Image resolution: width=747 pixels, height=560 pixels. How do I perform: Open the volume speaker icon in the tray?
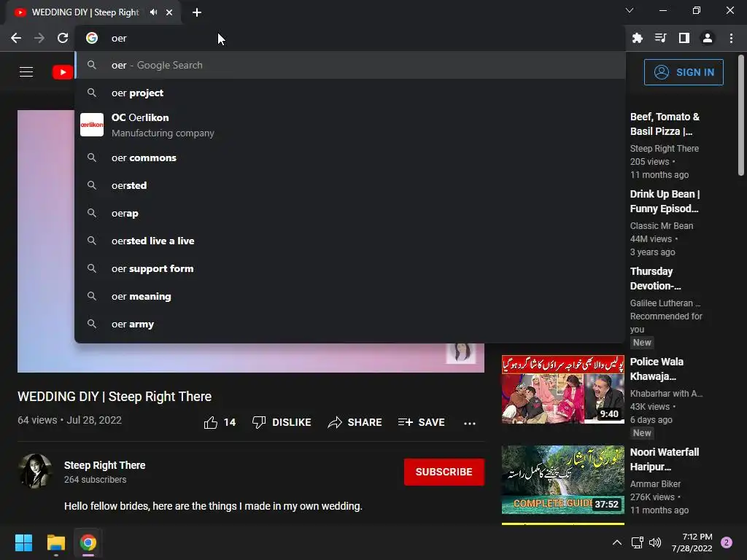[655, 542]
